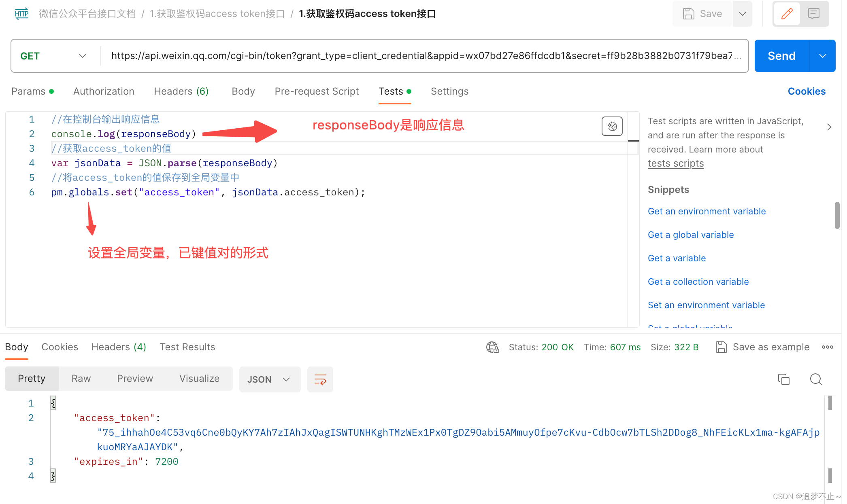847x504 pixels.
Task: Switch to Raw response view
Action: click(x=81, y=379)
